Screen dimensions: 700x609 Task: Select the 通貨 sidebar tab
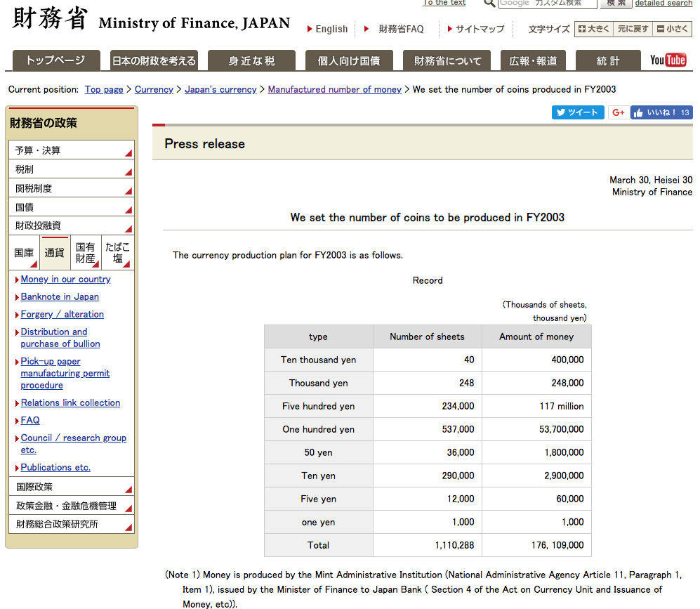pos(55,253)
